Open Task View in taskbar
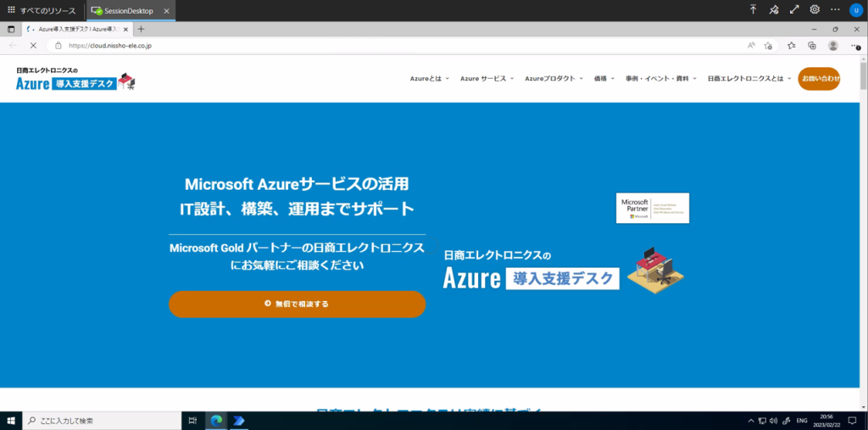This screenshot has height=430, width=868. (x=192, y=421)
